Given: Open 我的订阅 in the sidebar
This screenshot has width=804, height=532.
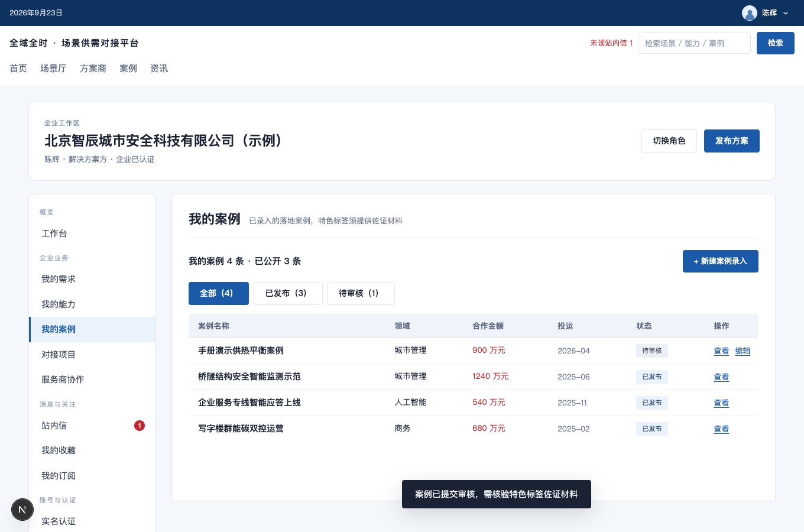Looking at the screenshot, I should [x=92, y=476].
